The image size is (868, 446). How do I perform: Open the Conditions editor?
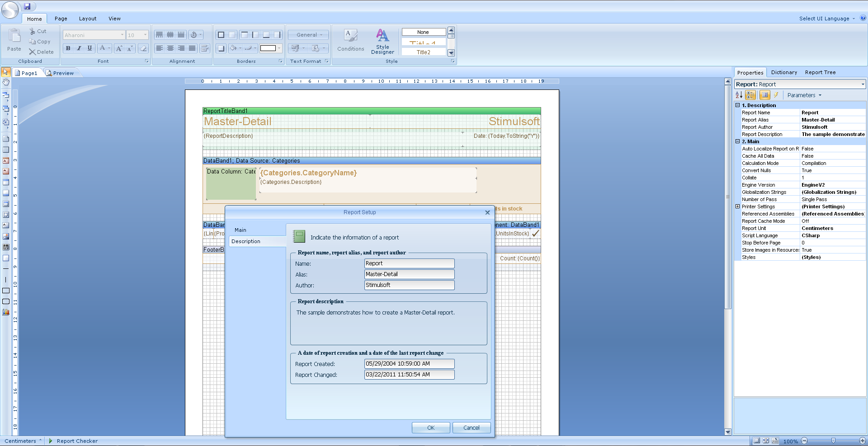[350, 41]
